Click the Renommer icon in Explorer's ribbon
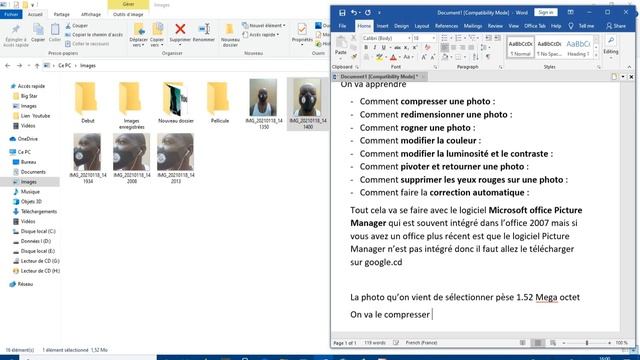Screen dimensions: 640x360 point(204,29)
